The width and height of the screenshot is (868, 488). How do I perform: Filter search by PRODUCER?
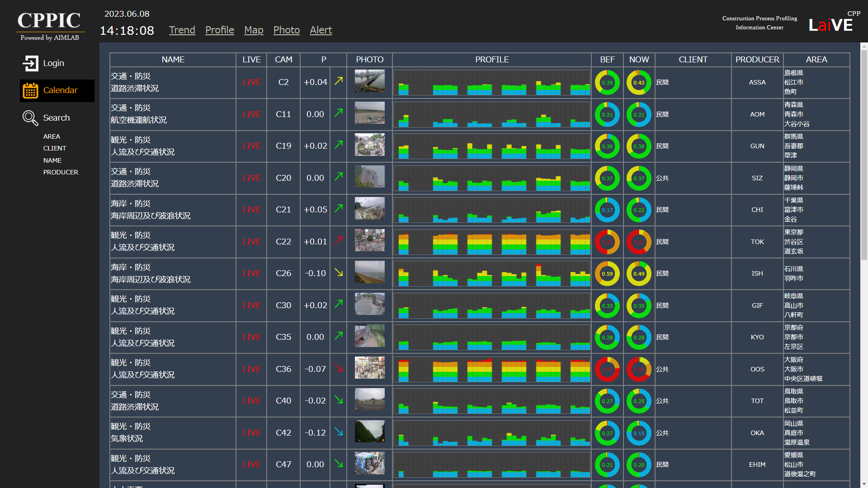(61, 172)
